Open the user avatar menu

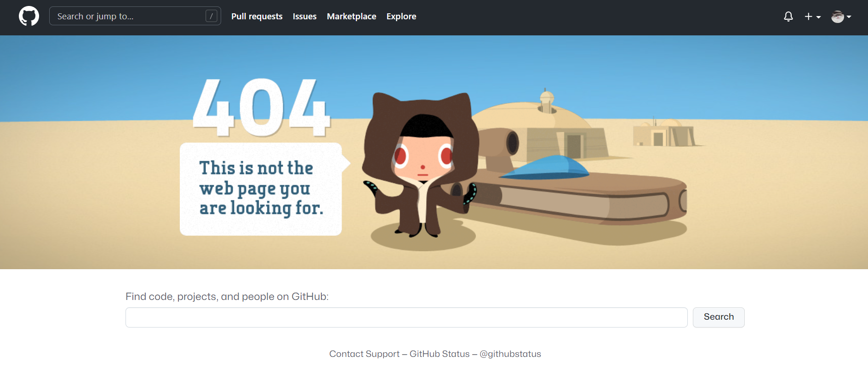[841, 17]
